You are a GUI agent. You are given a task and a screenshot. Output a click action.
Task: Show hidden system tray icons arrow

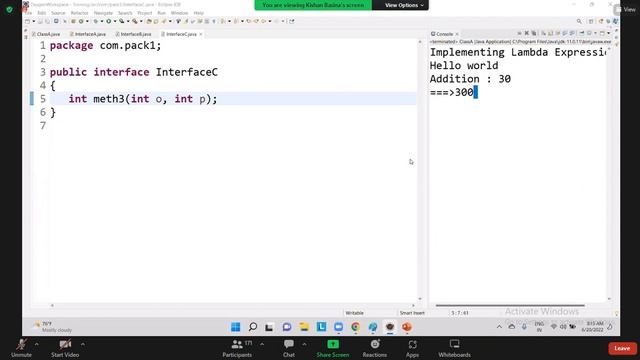tap(499, 327)
